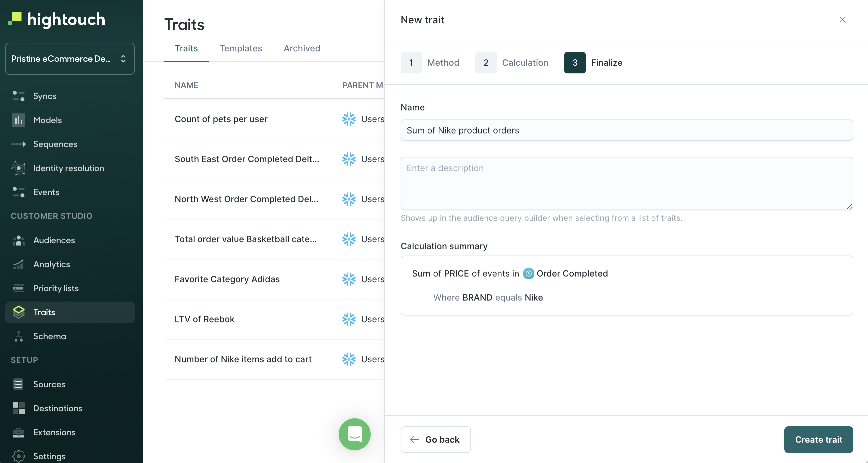Open Destinations in the sidebar
The image size is (868, 463).
pyautogui.click(x=70, y=408)
